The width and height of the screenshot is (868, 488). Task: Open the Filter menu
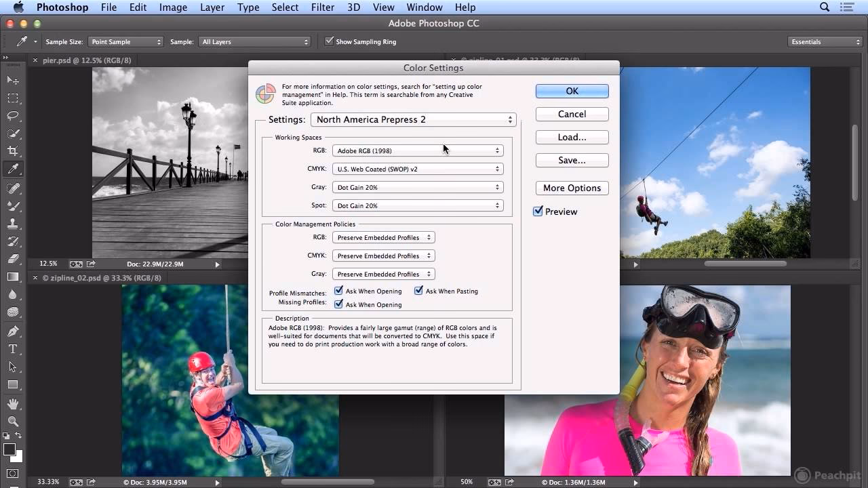tap(323, 7)
